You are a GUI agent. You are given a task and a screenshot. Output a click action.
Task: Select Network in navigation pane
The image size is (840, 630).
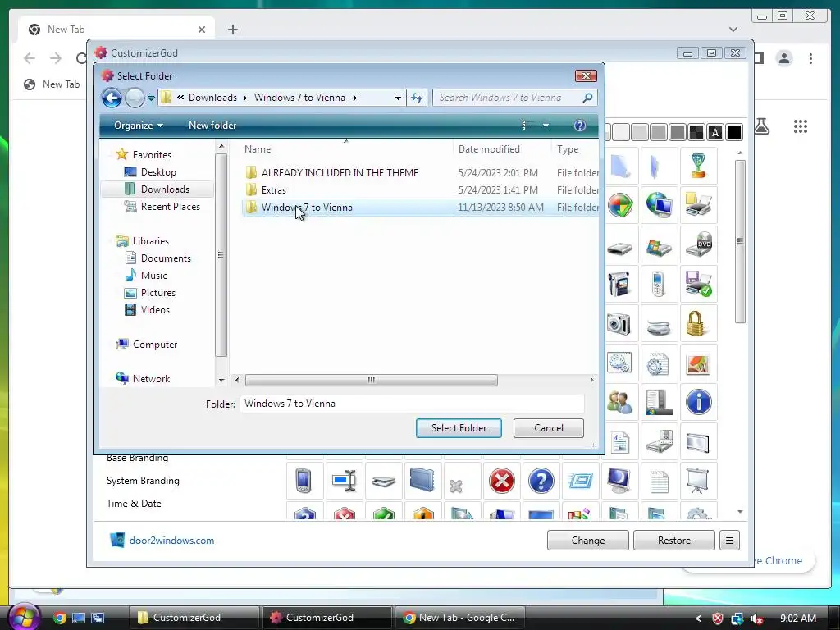(x=151, y=379)
